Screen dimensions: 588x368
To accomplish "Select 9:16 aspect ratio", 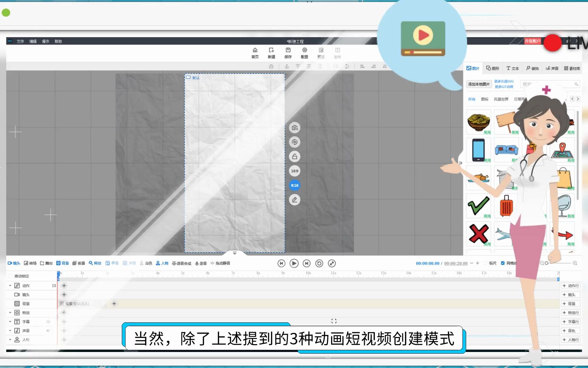I will point(295,185).
